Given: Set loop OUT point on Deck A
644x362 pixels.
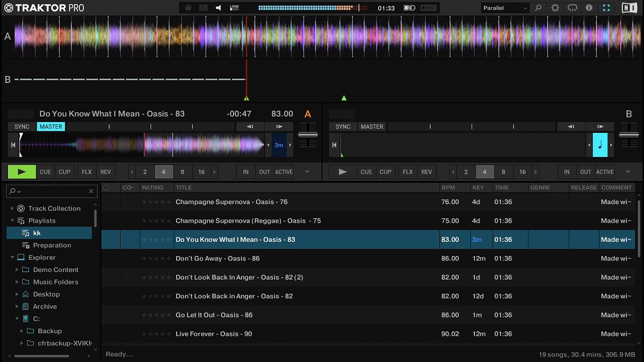Looking at the screenshot, I should (x=265, y=172).
